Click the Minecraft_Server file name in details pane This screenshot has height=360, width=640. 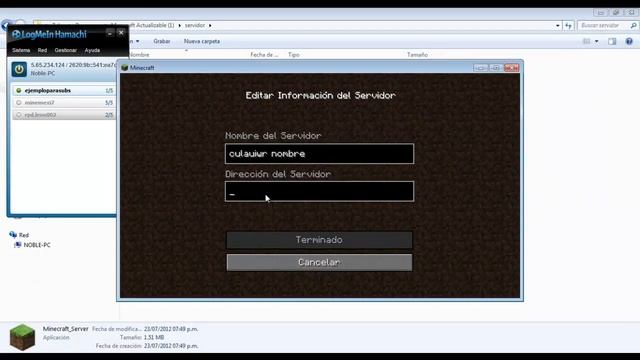[65, 329]
